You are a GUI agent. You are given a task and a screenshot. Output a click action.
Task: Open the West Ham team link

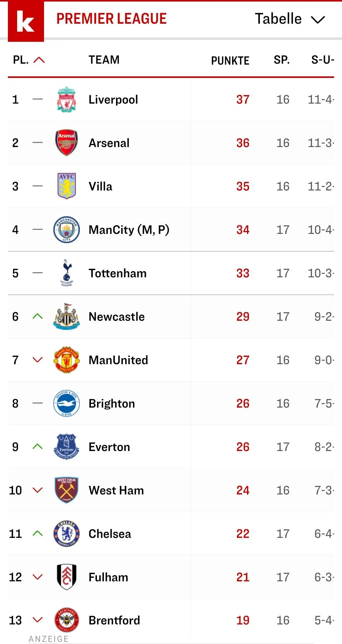(x=116, y=490)
